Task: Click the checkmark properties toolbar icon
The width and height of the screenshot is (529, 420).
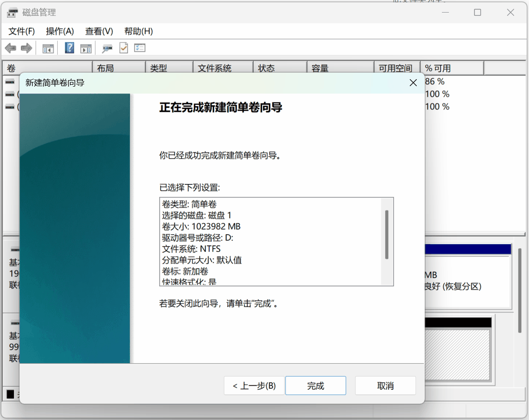Action: pos(124,48)
